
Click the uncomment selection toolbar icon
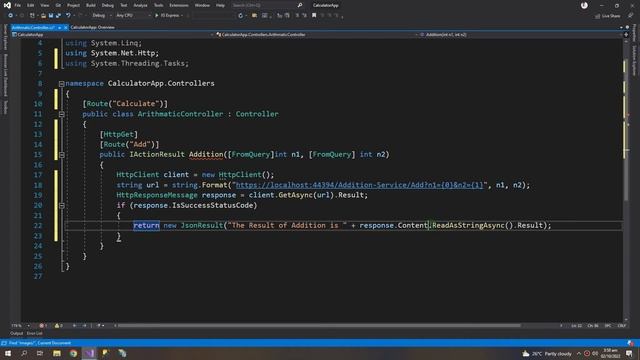[x=304, y=16]
